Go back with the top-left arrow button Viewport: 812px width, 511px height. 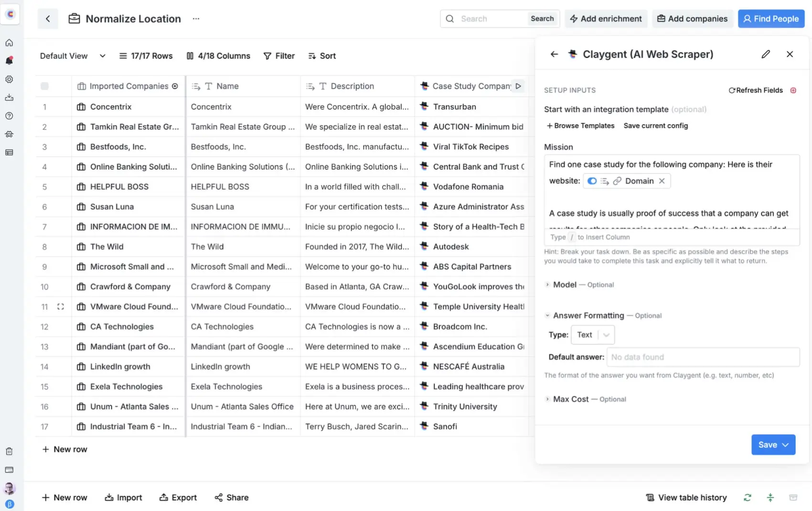click(48, 19)
